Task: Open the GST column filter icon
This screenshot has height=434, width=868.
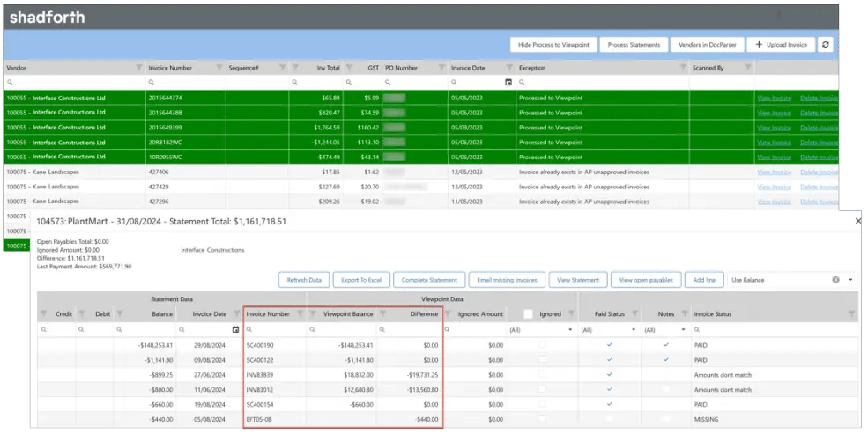Action: pos(349,68)
